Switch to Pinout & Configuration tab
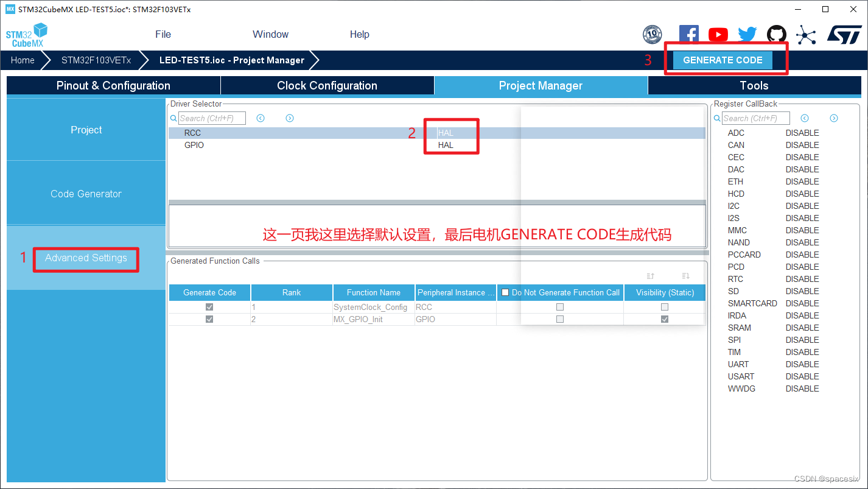 (x=113, y=86)
